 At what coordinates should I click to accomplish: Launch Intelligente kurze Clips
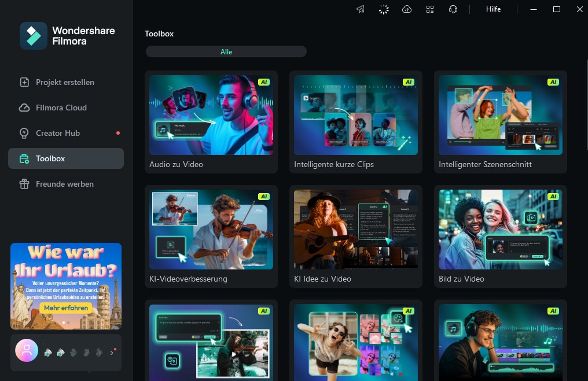(356, 122)
